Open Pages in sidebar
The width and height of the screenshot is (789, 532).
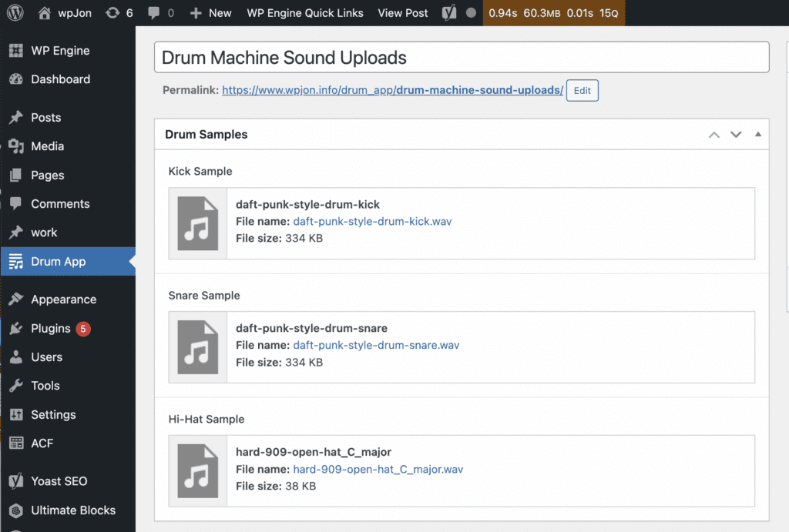(68, 175)
